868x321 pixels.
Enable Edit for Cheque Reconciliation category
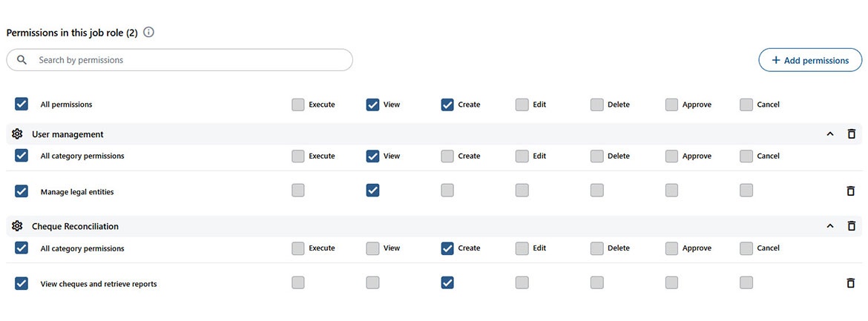(x=522, y=248)
